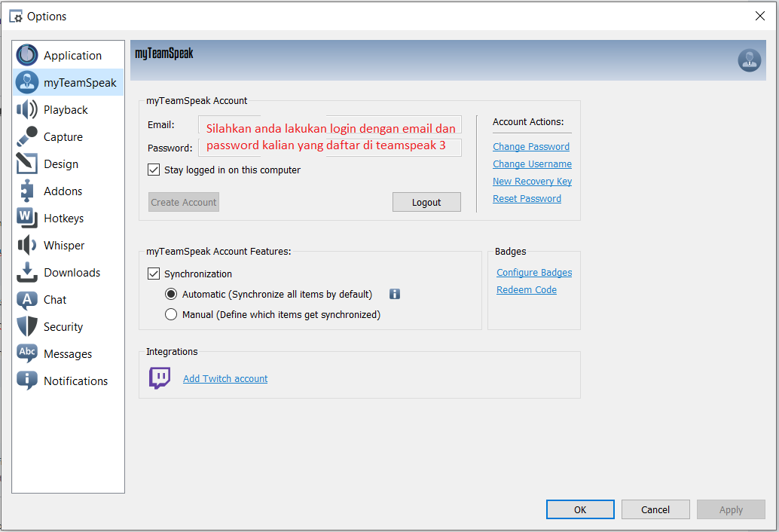Open the Configure Badges link
The width and height of the screenshot is (779, 532).
click(534, 272)
